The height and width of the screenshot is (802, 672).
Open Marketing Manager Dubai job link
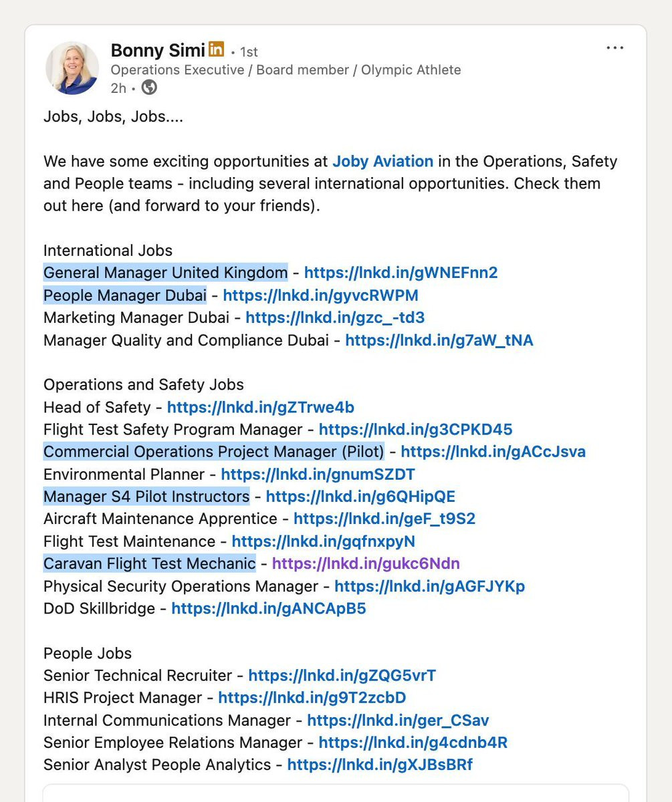tap(335, 317)
